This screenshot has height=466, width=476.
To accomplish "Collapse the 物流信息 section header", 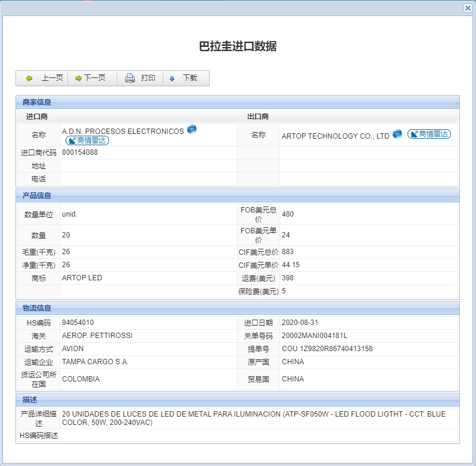I will (x=37, y=308).
